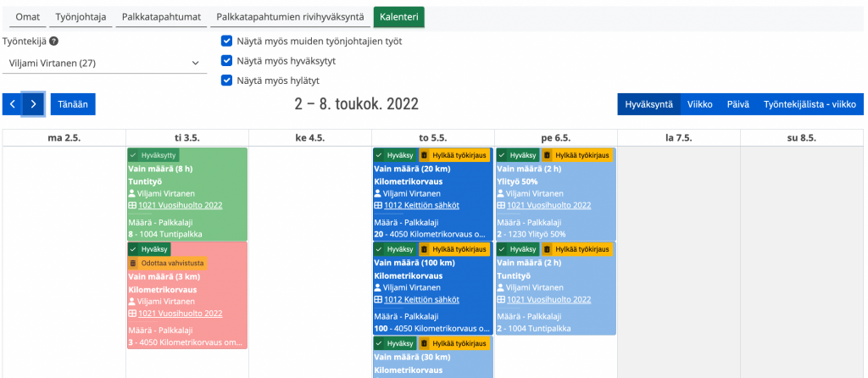Click the Tänään button
The height and width of the screenshot is (378, 868).
click(x=73, y=103)
